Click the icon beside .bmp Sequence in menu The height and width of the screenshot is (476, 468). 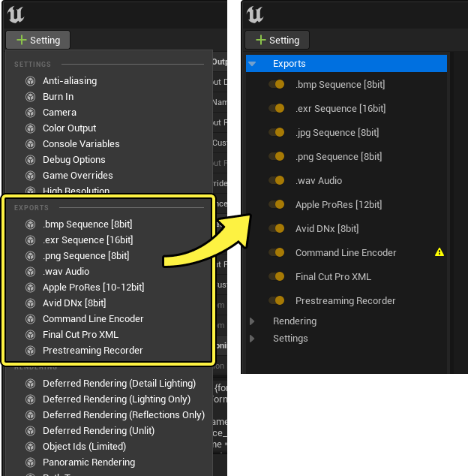[30, 224]
